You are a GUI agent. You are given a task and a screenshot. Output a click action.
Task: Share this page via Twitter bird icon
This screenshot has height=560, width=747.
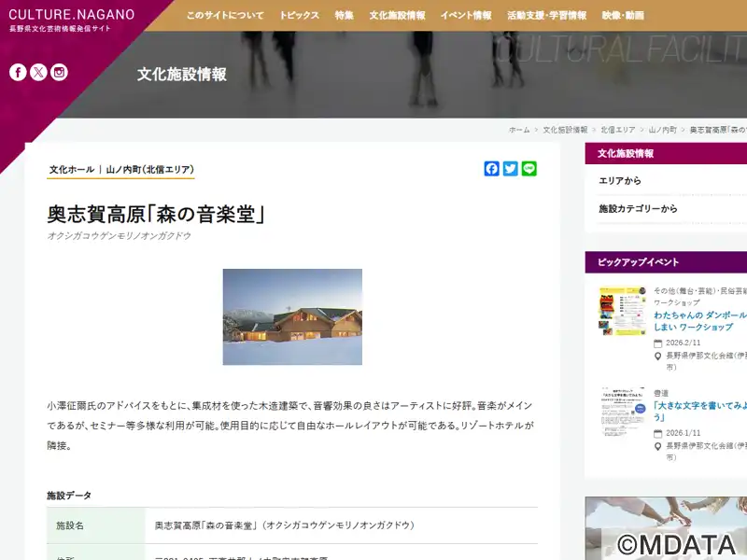coord(511,169)
